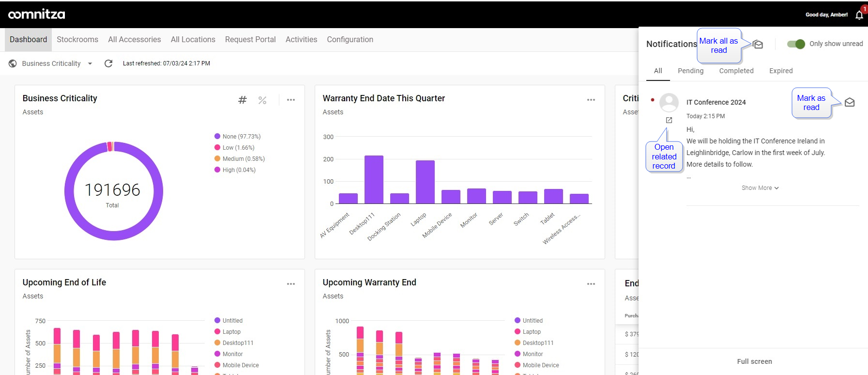This screenshot has width=868, height=375.
Task: Click the Laptop bar in warranty chart
Action: 425,182
